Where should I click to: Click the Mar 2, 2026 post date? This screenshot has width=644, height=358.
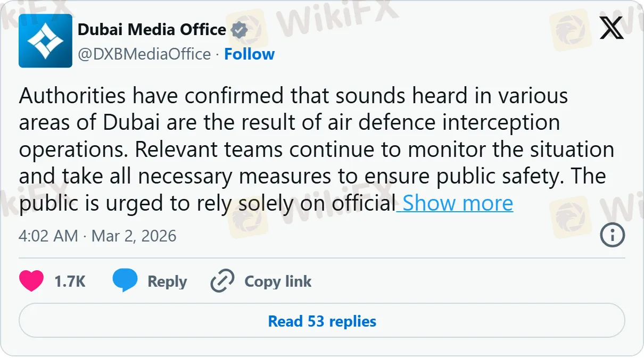pos(134,236)
